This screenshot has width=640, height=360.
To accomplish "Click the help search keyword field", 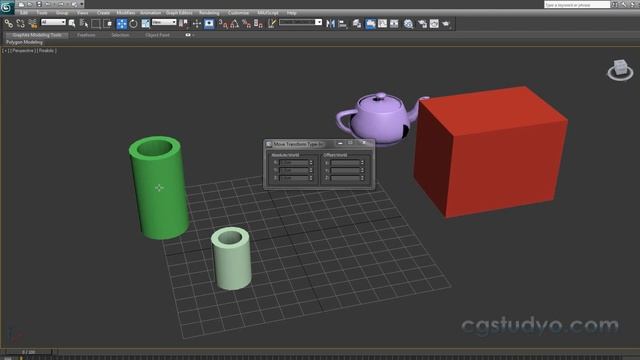I will tap(577, 5).
